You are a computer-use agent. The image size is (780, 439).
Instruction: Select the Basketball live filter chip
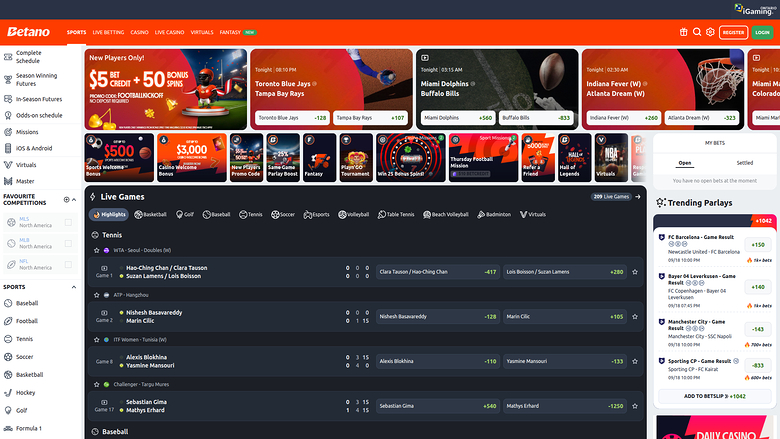151,214
